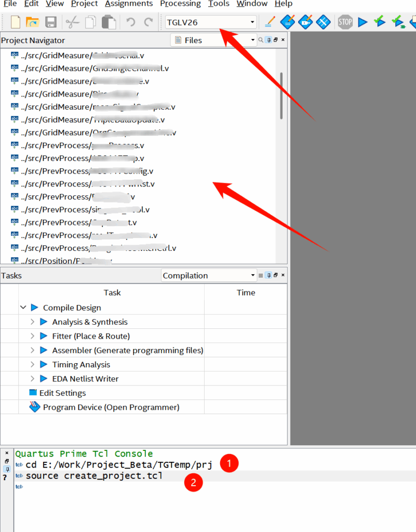Screen dimensions: 416x532
Task: Save with the floppy disk icon
Action: (x=50, y=22)
